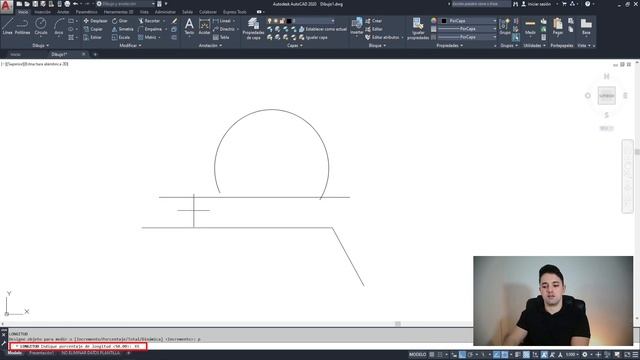Click Igualar capa button
640x360 pixels.
coord(313,37)
